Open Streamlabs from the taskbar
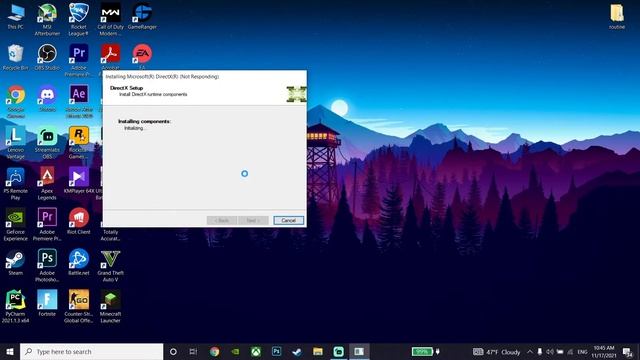 point(338,351)
